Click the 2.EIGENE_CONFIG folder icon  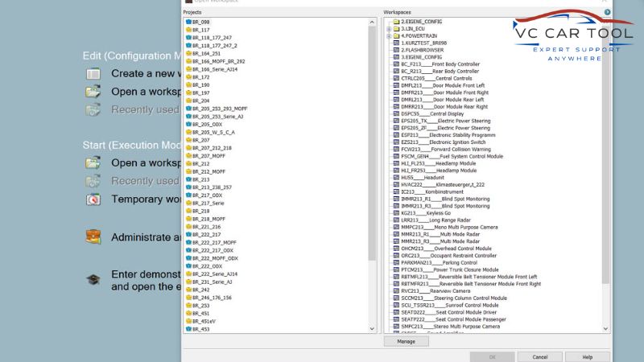396,22
